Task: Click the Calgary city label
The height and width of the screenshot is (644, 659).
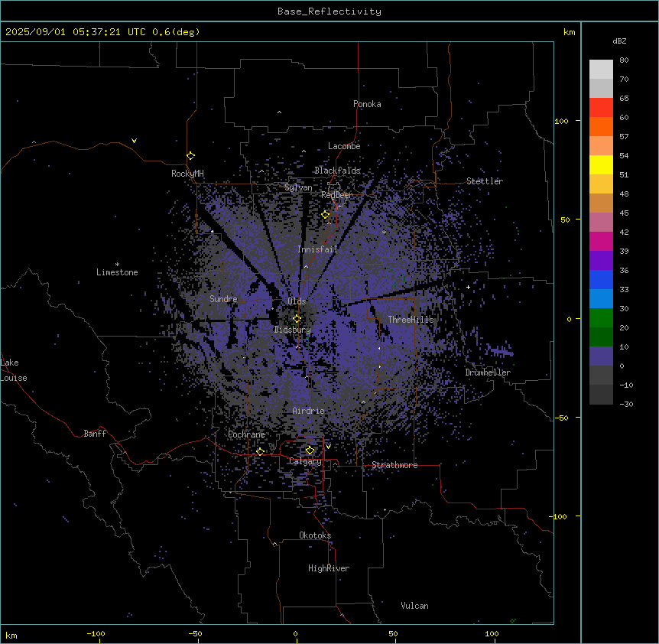Action: [305, 461]
